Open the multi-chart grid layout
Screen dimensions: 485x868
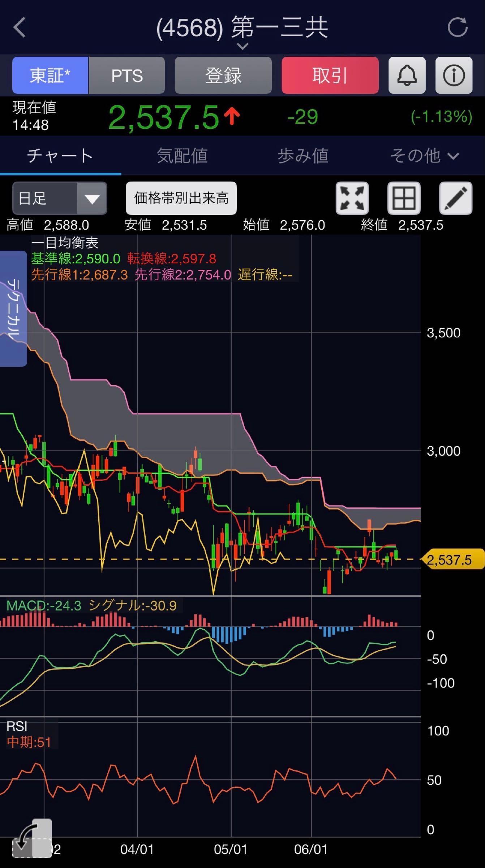point(404,198)
